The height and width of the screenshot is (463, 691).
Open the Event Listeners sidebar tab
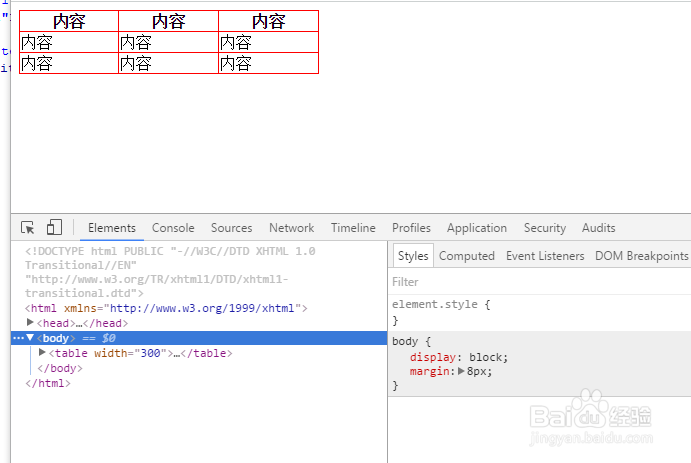[545, 256]
